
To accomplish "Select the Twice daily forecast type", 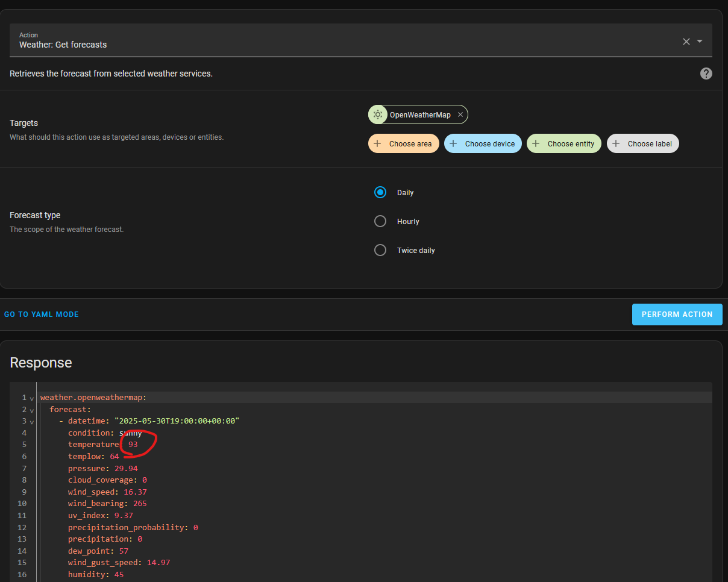I will 380,250.
